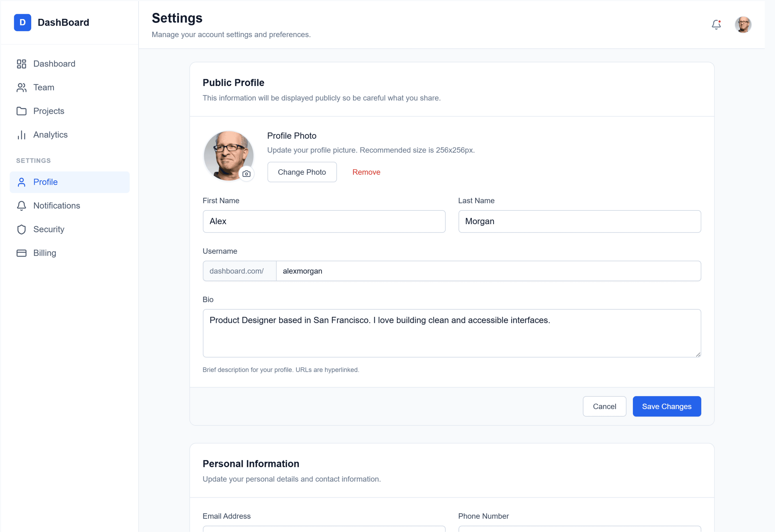Click the Projects folder icon
Screen dimensions: 775x532
pos(21,111)
